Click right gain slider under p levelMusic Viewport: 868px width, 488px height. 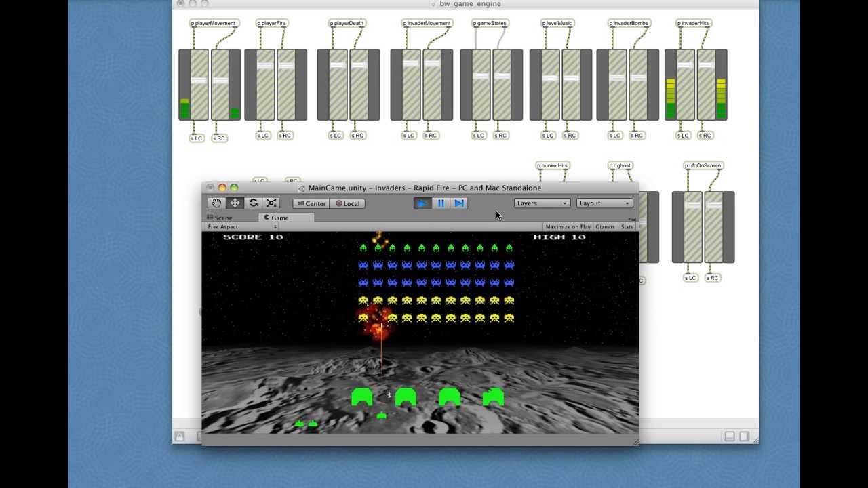[x=571, y=85]
